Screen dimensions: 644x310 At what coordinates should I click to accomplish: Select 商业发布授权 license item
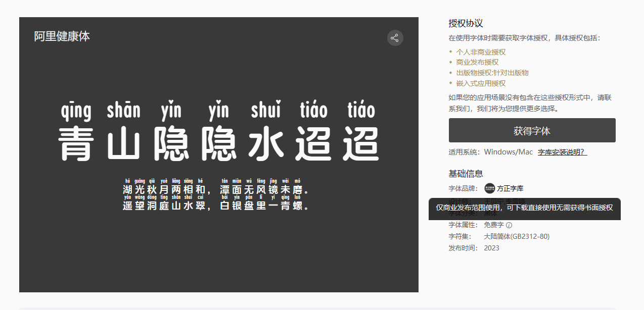pyautogui.click(x=477, y=62)
